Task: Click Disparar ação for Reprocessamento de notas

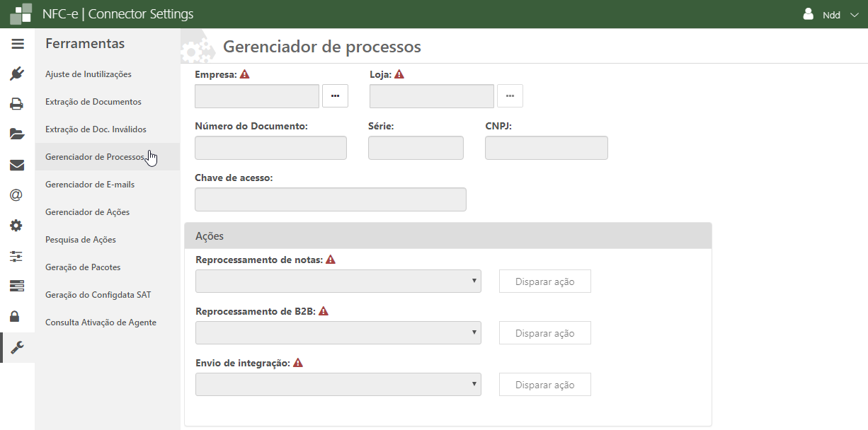Action: [544, 281]
